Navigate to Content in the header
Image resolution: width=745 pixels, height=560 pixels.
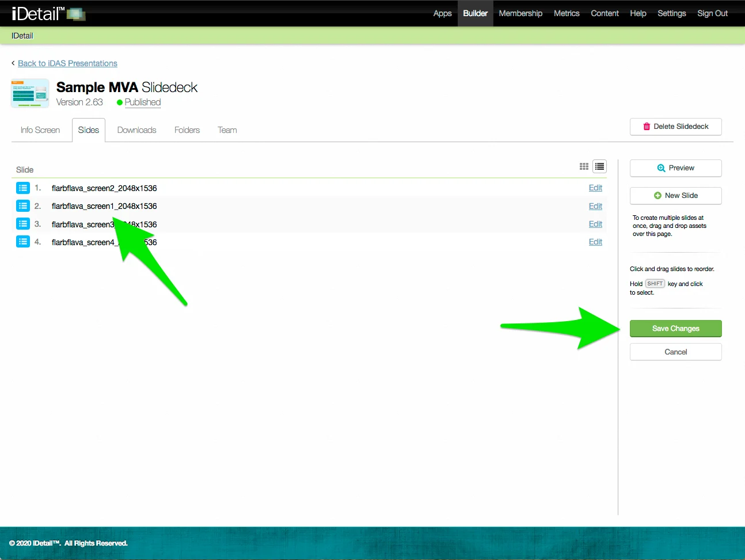605,13
